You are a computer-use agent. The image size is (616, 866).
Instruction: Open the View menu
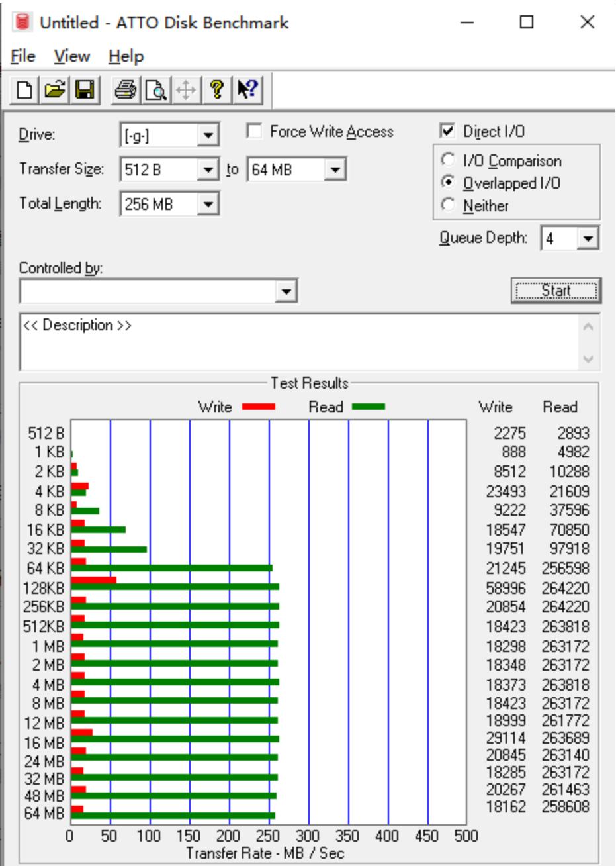71,56
